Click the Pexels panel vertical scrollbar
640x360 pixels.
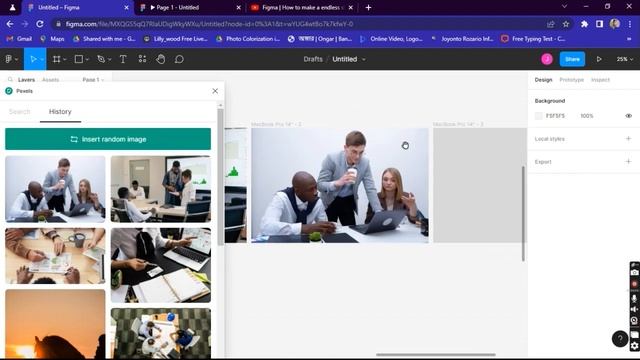coord(220,176)
